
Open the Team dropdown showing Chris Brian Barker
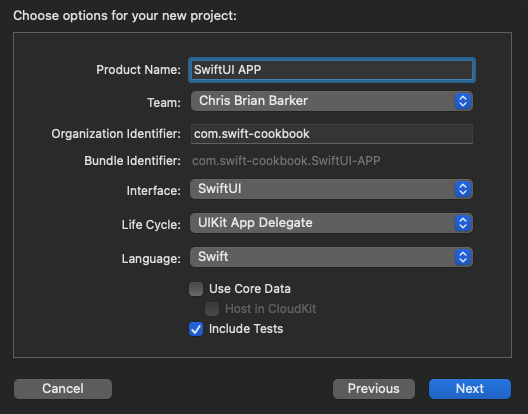tap(332, 101)
